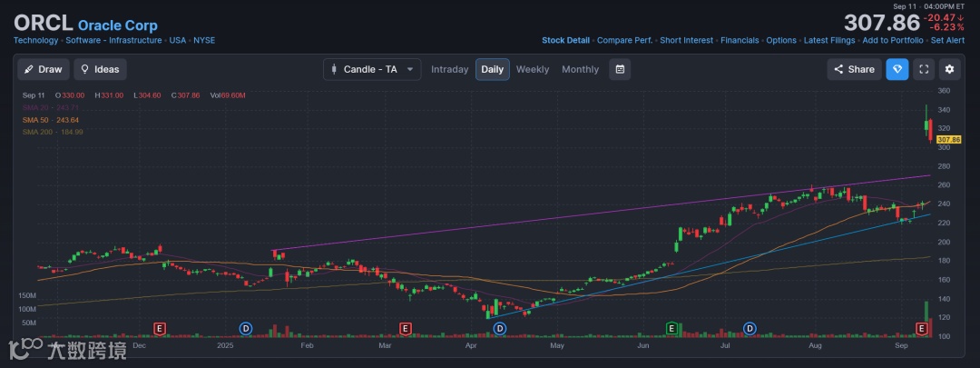This screenshot has width=980, height=368.
Task: Open Compare Perf. link
Action: pyautogui.click(x=624, y=40)
